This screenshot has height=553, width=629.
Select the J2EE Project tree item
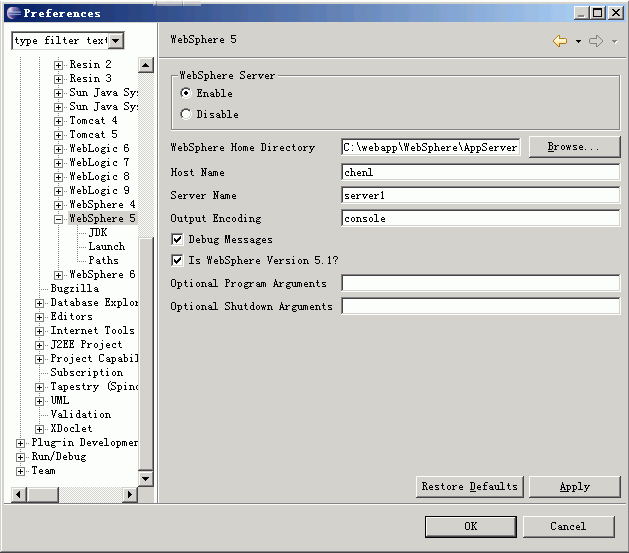click(86, 344)
